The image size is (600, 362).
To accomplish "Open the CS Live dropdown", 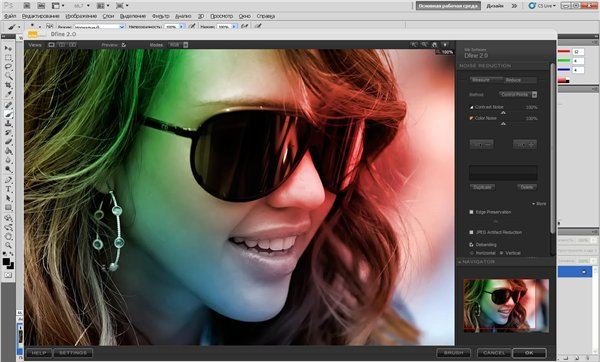I will click(542, 6).
